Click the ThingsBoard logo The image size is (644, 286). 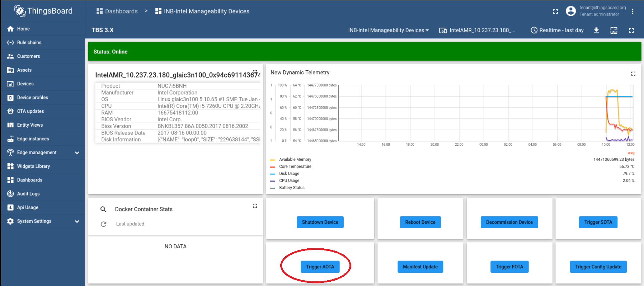coord(43,11)
